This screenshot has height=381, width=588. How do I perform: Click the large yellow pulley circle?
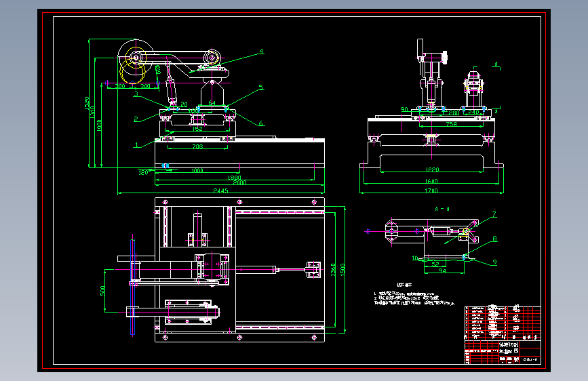133,70
